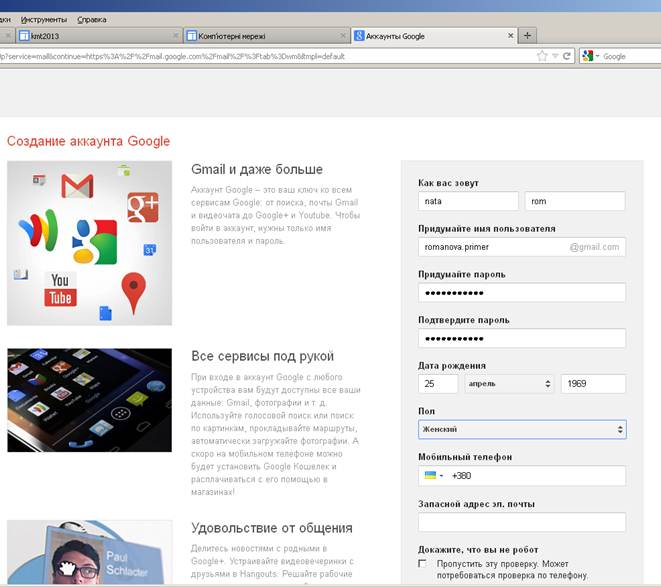Screen dimensions: 661x587
Task: Click the Calendar 31 icon in collage
Action: coord(150,250)
